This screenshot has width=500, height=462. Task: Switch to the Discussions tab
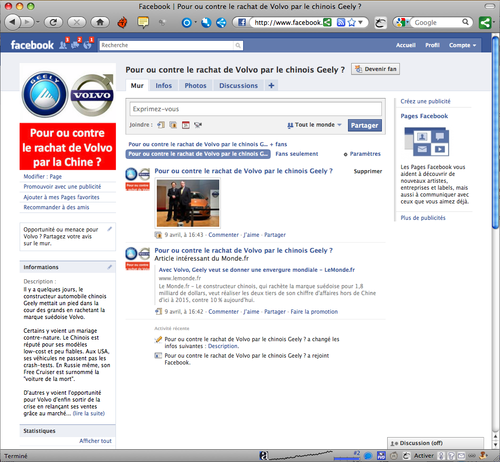(x=238, y=86)
